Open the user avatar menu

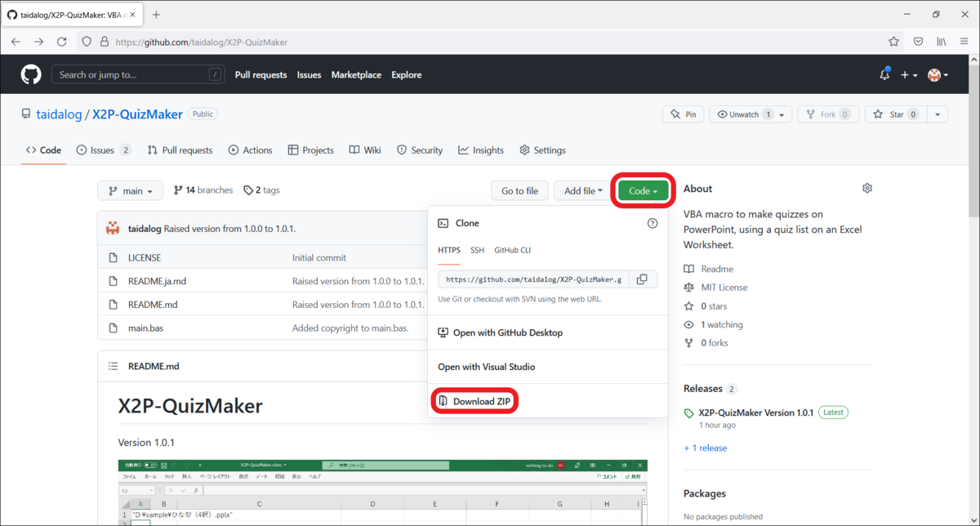938,75
